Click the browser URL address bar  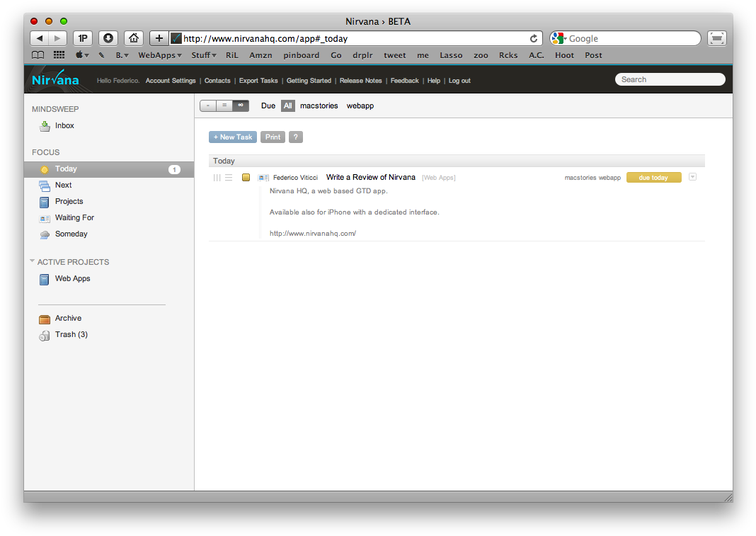click(x=355, y=39)
